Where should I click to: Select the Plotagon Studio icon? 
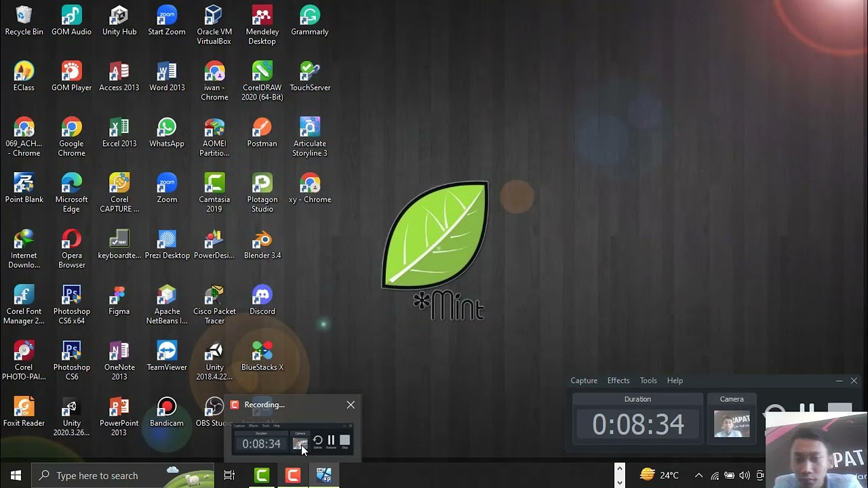(262, 193)
